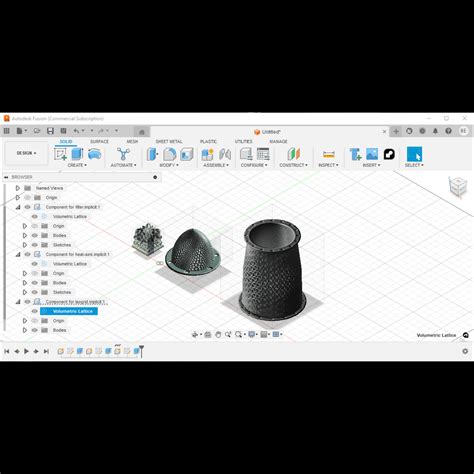Redo the last undone action
474x474 pixels.
coord(101,131)
